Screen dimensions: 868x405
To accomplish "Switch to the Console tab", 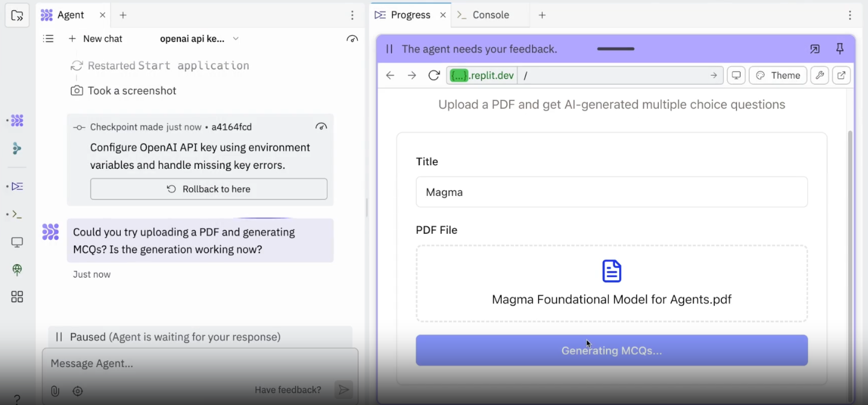I will tap(490, 15).
